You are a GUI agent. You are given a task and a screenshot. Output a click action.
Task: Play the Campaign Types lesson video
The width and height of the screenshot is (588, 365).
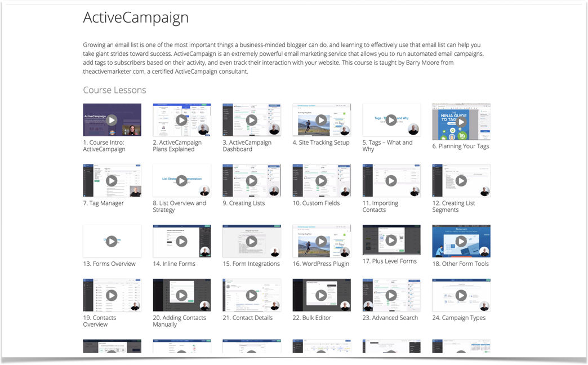(x=461, y=295)
